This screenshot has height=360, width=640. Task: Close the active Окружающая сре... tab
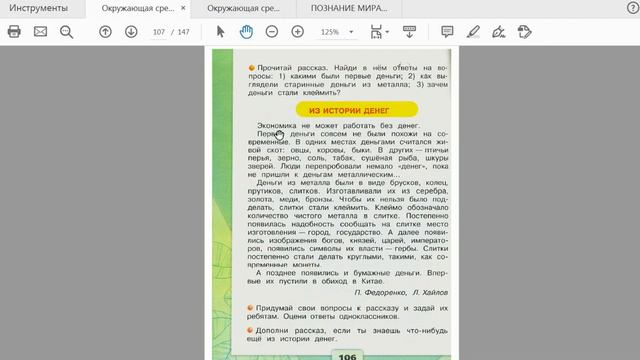click(183, 8)
